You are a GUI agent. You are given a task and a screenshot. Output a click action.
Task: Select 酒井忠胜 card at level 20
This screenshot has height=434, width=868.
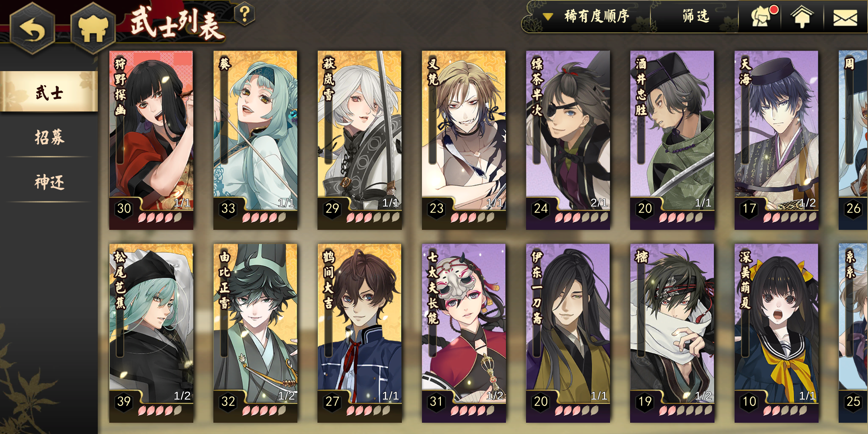[x=672, y=140]
